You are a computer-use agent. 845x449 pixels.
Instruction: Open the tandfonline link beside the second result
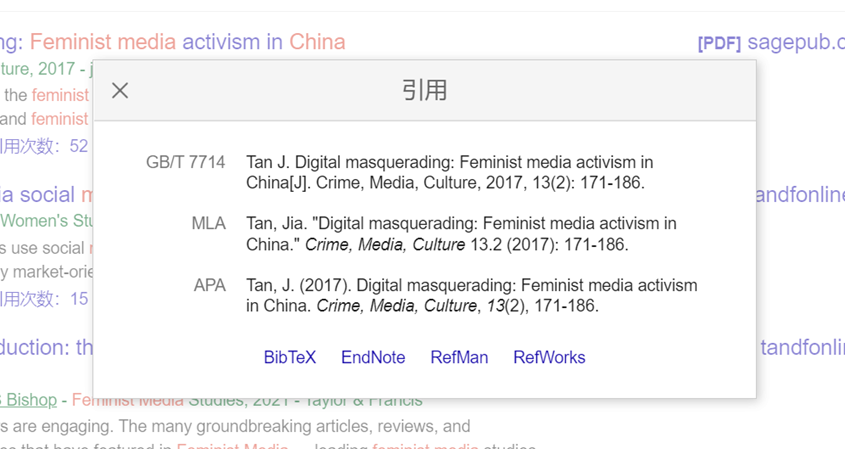(x=800, y=195)
